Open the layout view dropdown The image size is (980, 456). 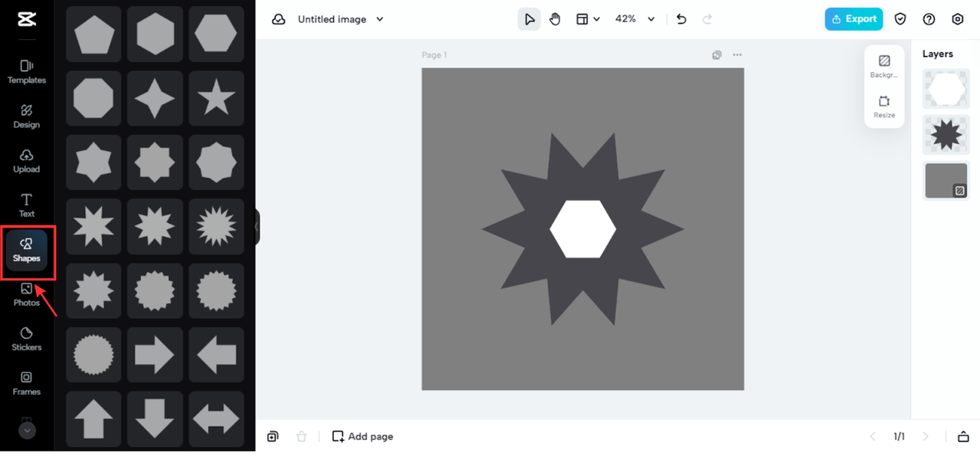pyautogui.click(x=588, y=19)
